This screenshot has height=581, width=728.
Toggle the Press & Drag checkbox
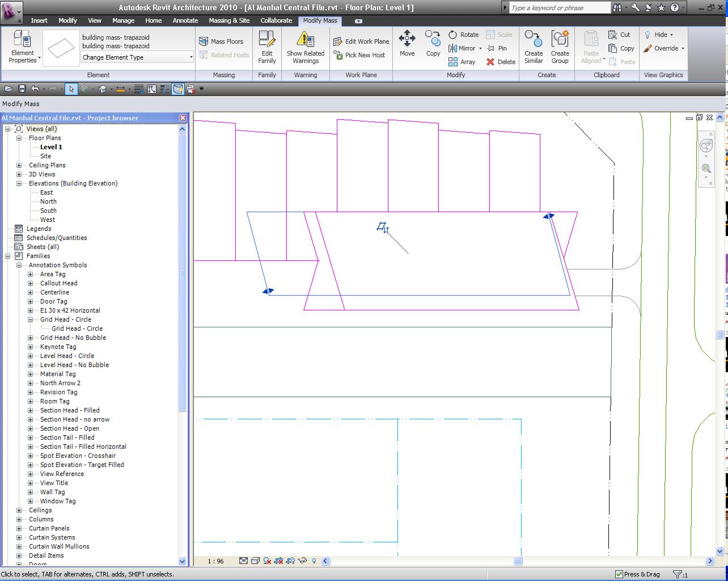619,574
